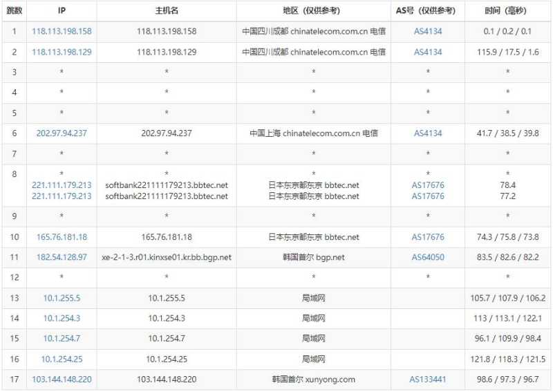Screen dimensions: 553x392
Task: Click AS4134 link in hop 1 row
Action: click(428, 31)
